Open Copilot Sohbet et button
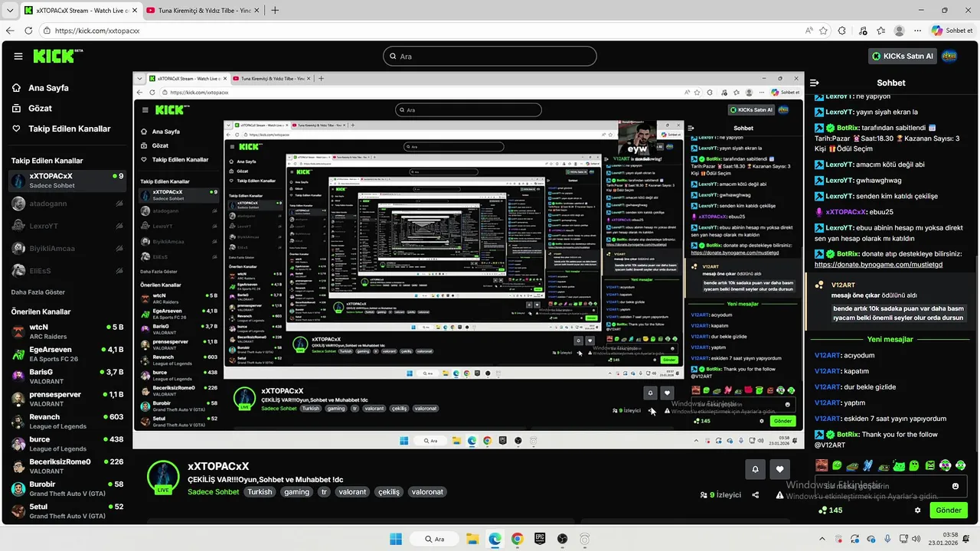The height and width of the screenshot is (551, 980). [952, 31]
